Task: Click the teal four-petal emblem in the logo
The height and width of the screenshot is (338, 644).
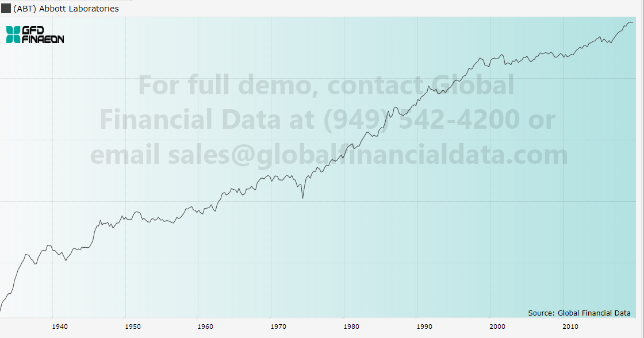Action: pos(13,34)
